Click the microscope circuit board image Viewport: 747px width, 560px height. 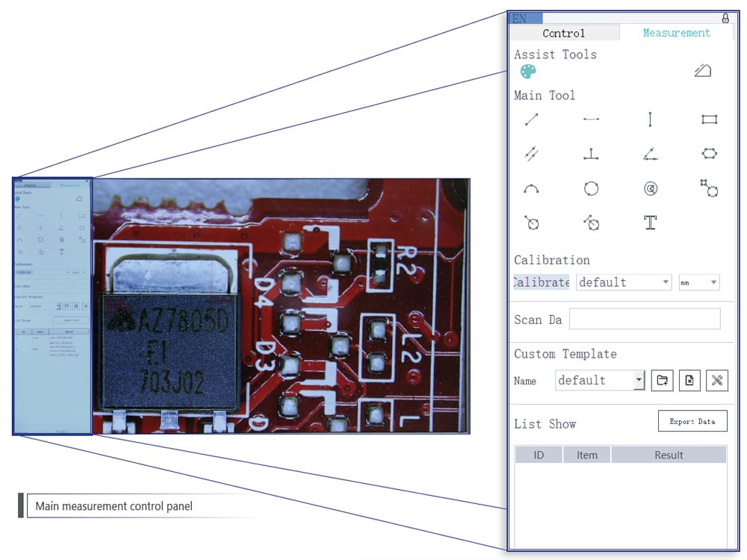point(281,306)
